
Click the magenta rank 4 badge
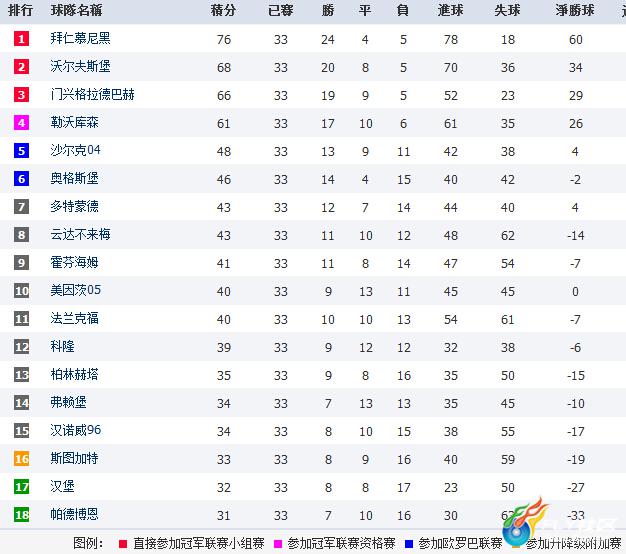(x=22, y=123)
